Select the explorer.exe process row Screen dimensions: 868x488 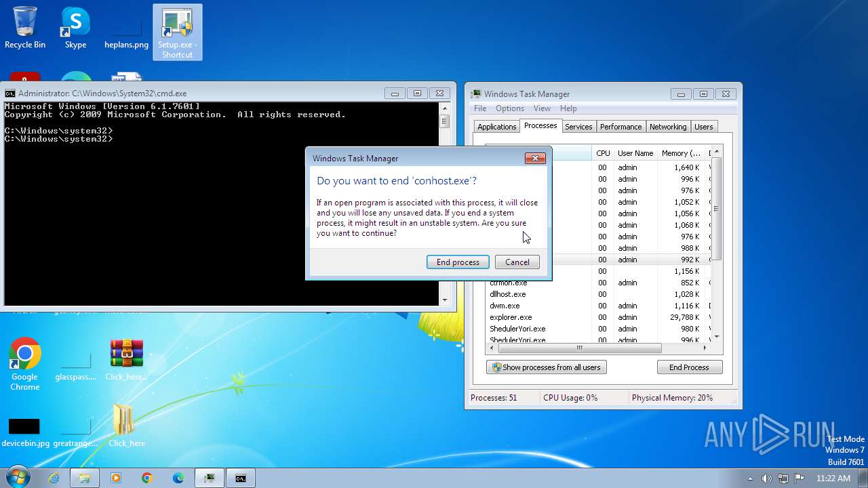(x=598, y=317)
